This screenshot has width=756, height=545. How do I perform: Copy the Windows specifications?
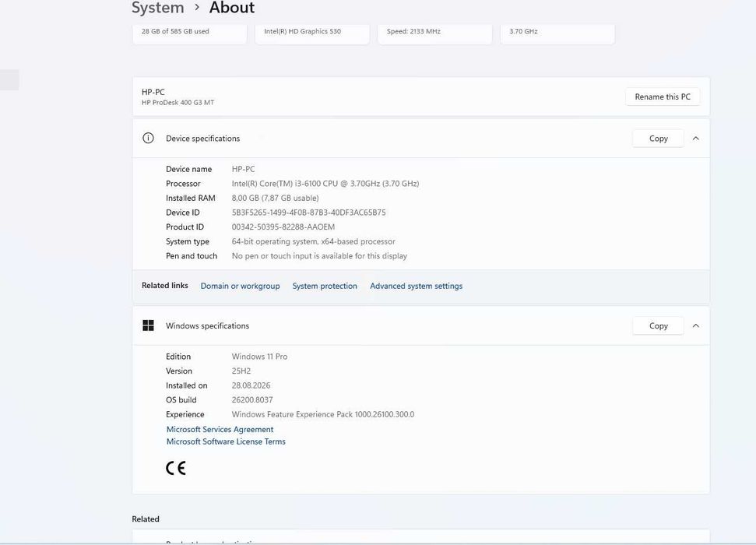click(x=658, y=325)
